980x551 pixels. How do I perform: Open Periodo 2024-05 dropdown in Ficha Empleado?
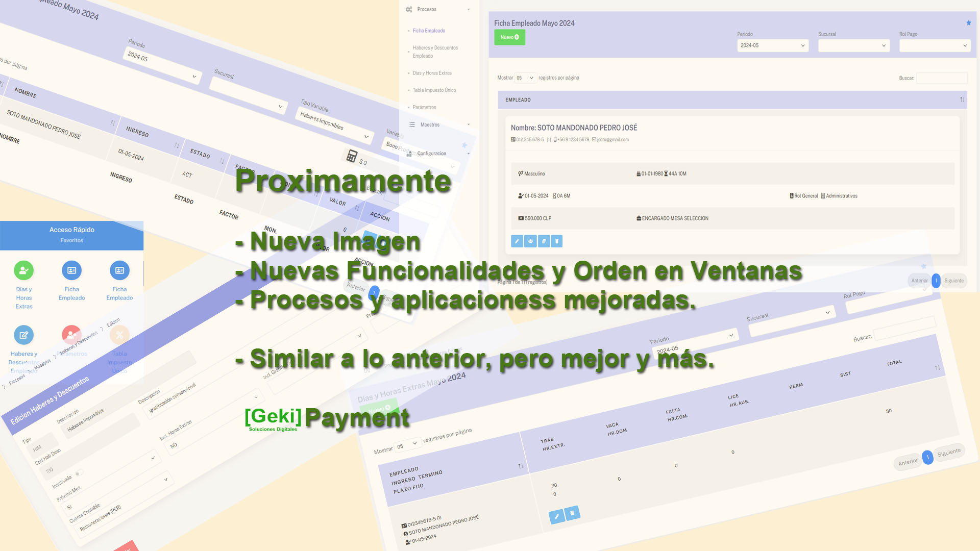(772, 45)
